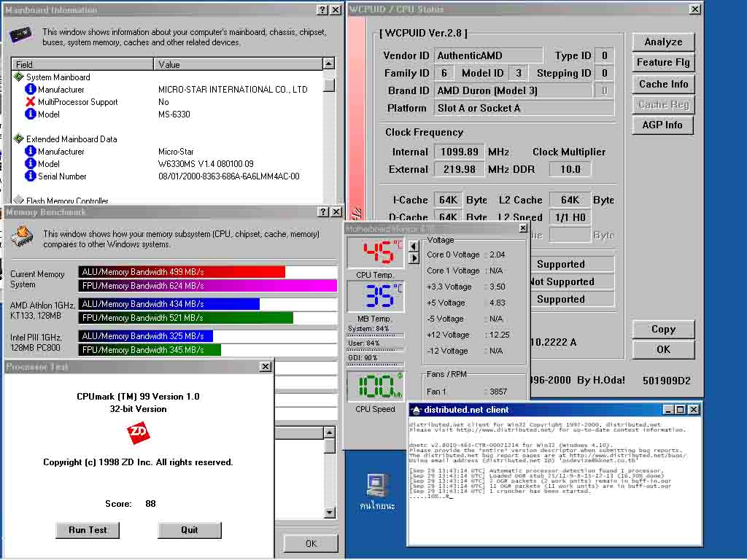Click right arrow in the Motherboard Monitor
Viewport: 747px width, 560px height.
(414, 258)
